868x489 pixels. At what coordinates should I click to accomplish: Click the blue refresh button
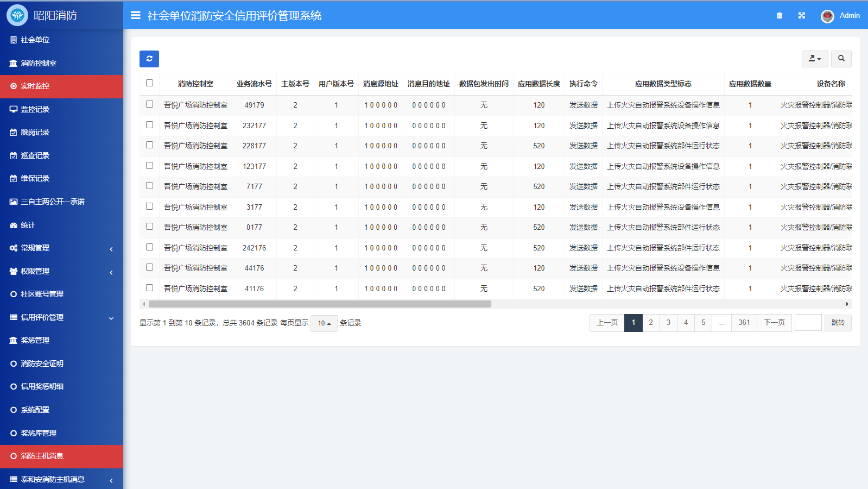(x=149, y=59)
